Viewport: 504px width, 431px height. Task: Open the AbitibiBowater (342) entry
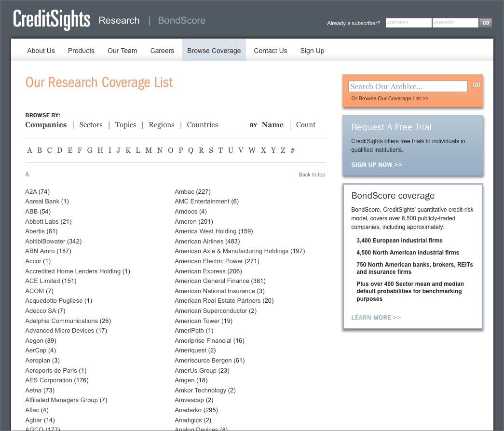pyautogui.click(x=54, y=242)
